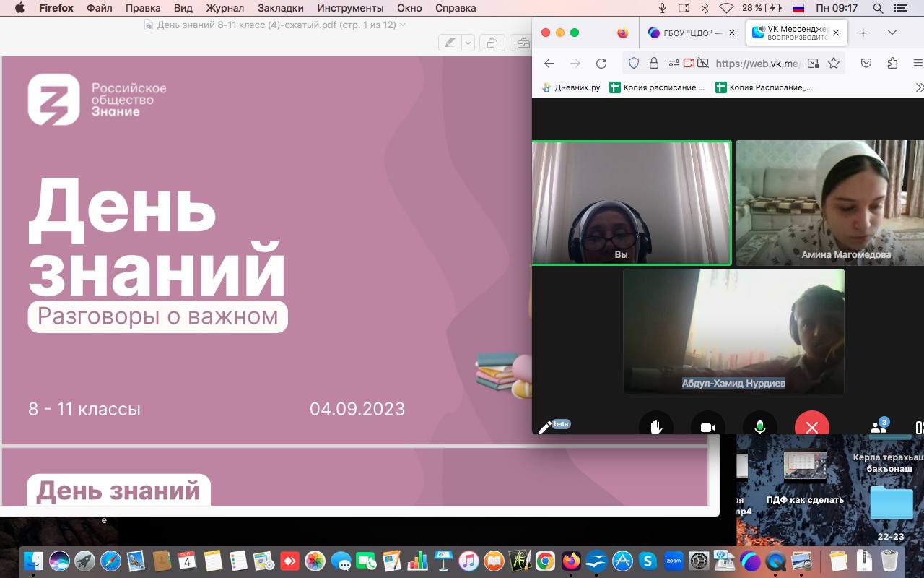Open the Дневник.ру bookmark
The image size is (924, 578).
point(570,87)
